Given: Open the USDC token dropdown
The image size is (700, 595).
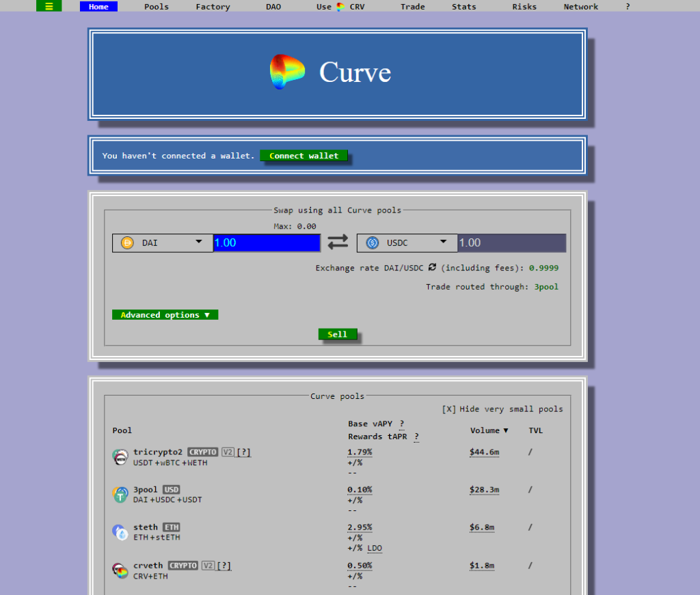Looking at the screenshot, I should coord(407,243).
